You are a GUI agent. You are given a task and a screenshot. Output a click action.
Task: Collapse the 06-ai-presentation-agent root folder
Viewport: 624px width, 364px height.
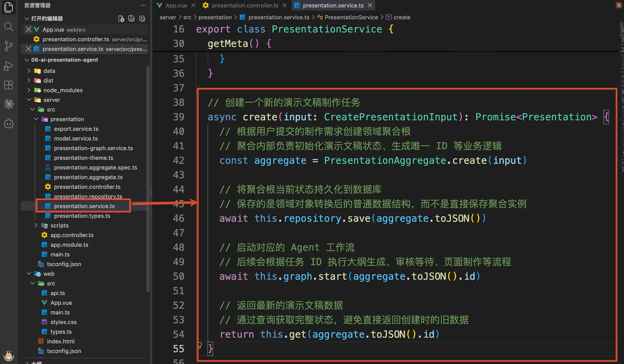coord(27,60)
